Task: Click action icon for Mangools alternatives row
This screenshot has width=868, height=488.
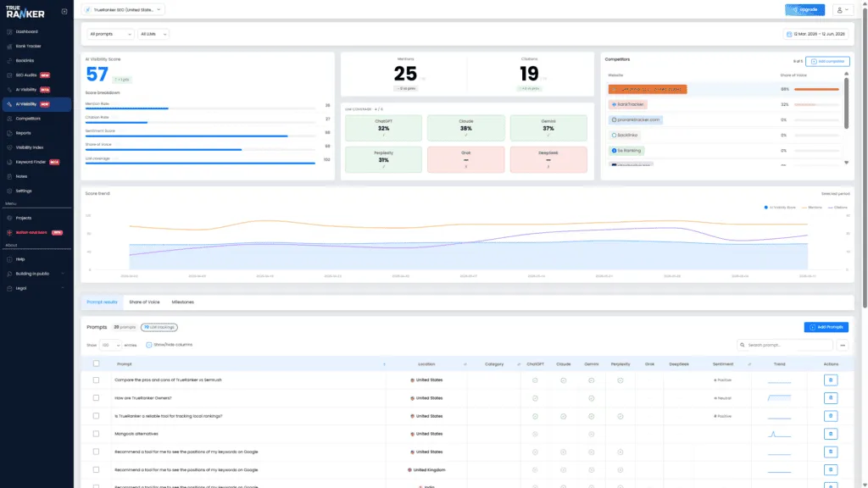Action: click(831, 434)
